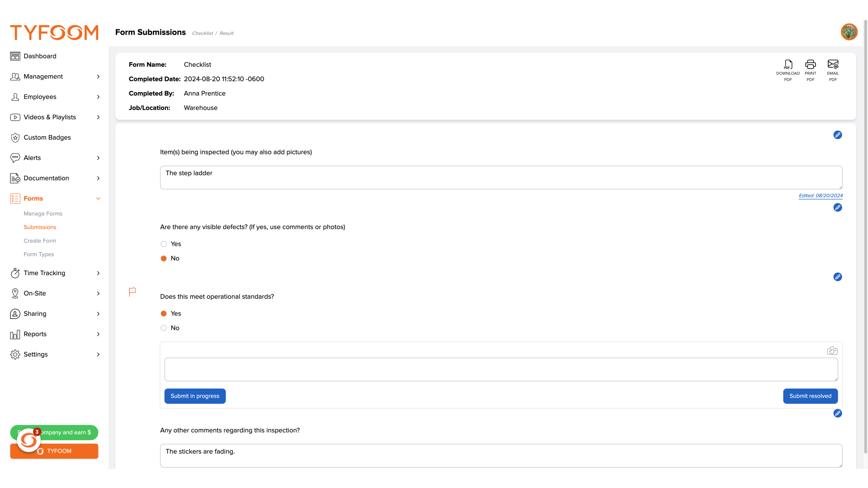Click the Submit resolved button
This screenshot has height=488, width=868.
[x=810, y=396]
